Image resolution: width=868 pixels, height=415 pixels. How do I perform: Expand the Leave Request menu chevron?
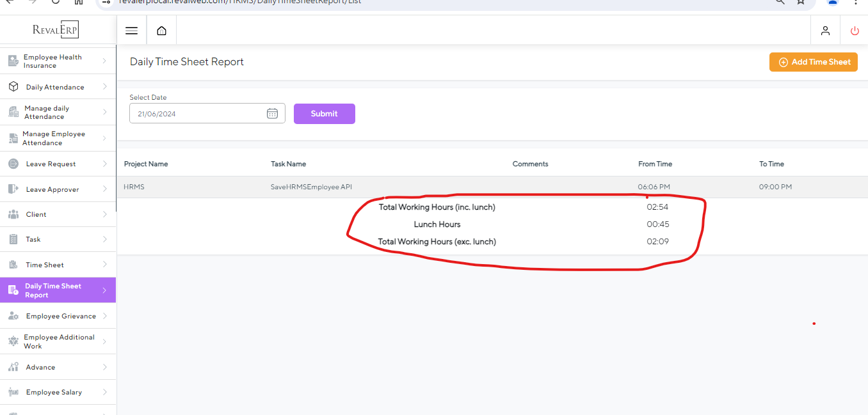pos(104,164)
